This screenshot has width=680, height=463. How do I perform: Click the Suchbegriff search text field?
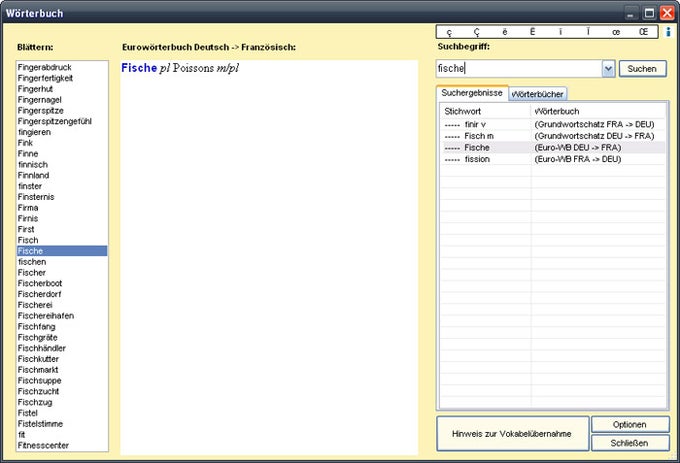pyautogui.click(x=519, y=69)
